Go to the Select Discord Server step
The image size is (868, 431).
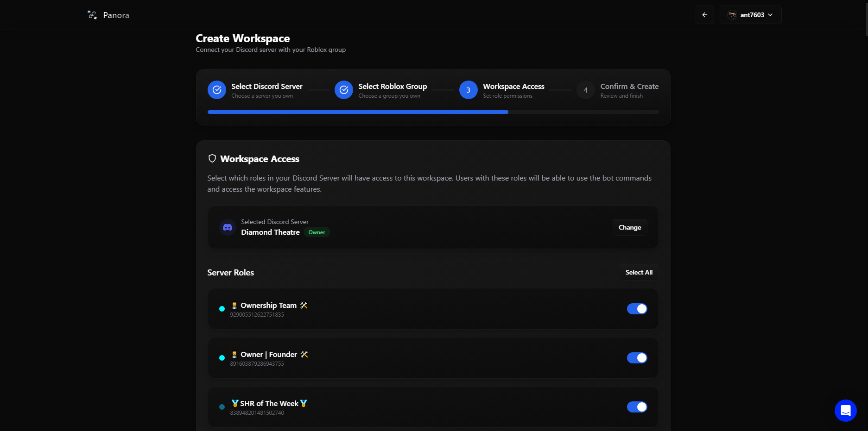coord(266,87)
